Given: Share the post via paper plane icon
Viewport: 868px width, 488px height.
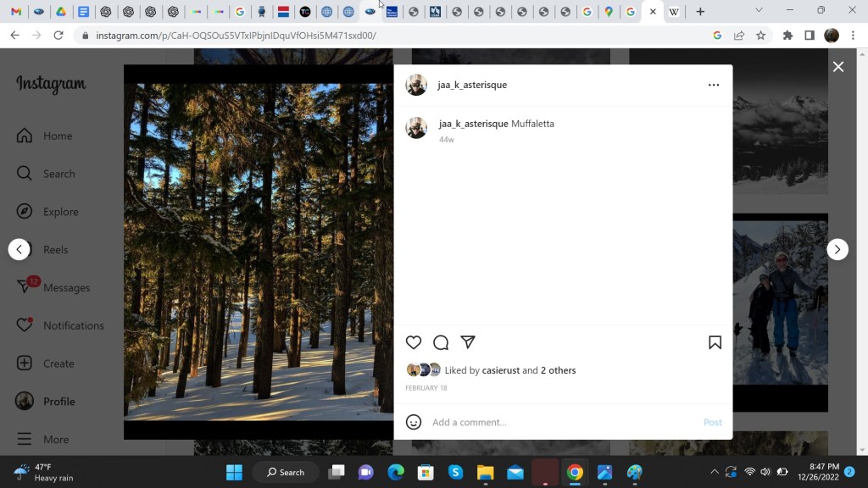Looking at the screenshot, I should tap(468, 342).
